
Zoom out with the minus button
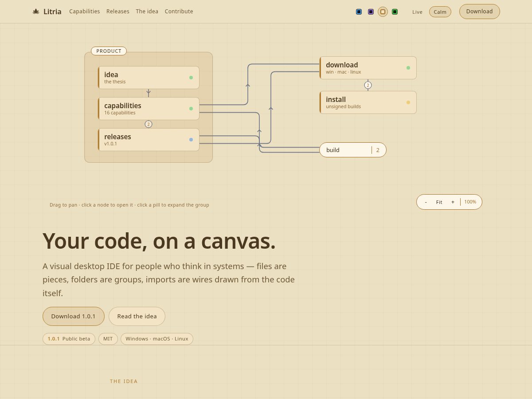(x=426, y=202)
